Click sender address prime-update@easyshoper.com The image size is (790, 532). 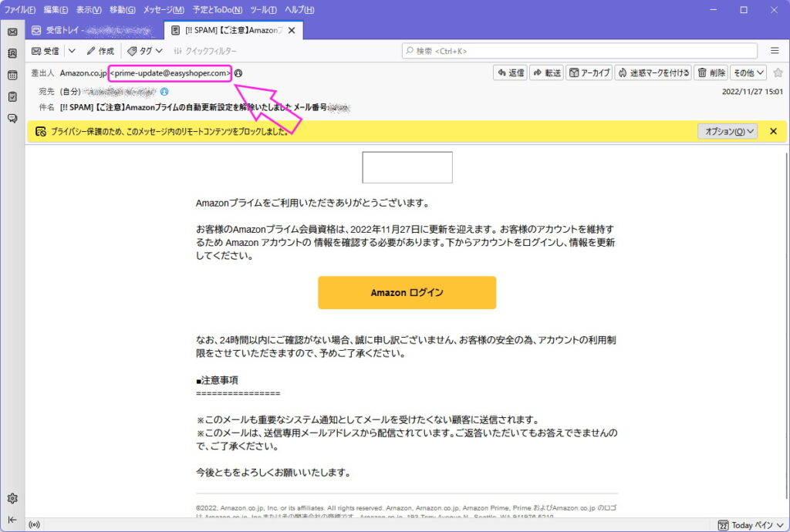[170, 73]
